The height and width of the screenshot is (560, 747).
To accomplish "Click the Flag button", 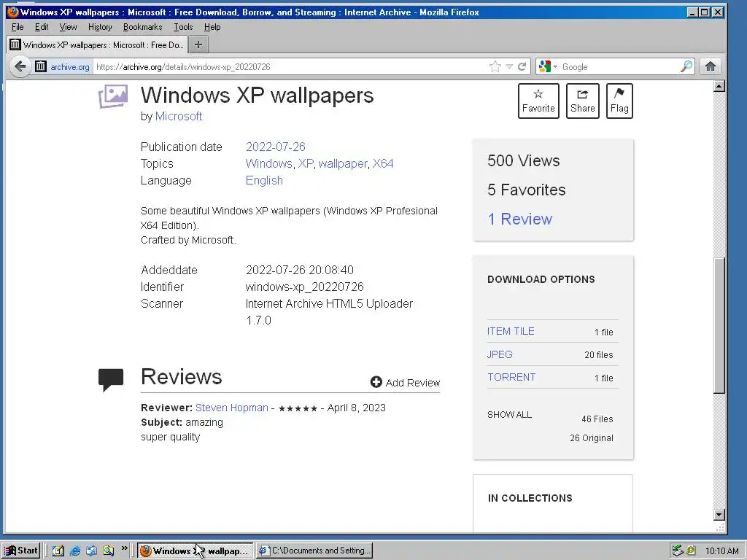I will point(619,101).
